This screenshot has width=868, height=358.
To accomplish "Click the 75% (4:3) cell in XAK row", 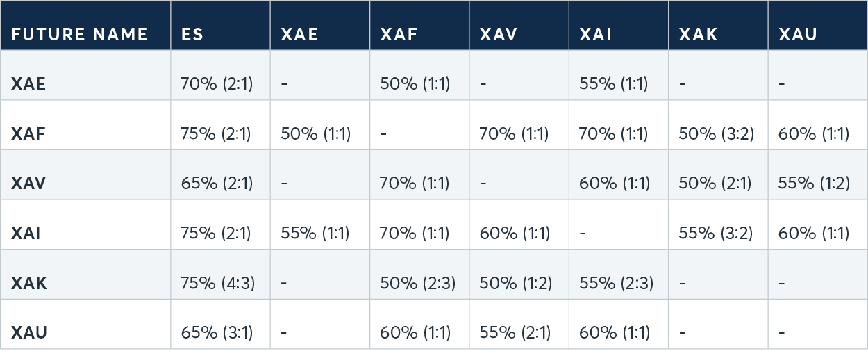I will [x=217, y=284].
